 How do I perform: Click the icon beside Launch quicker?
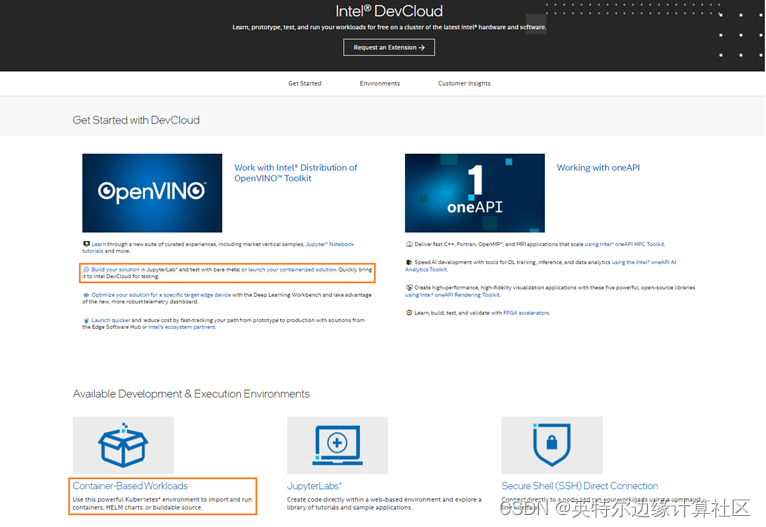tap(86, 320)
